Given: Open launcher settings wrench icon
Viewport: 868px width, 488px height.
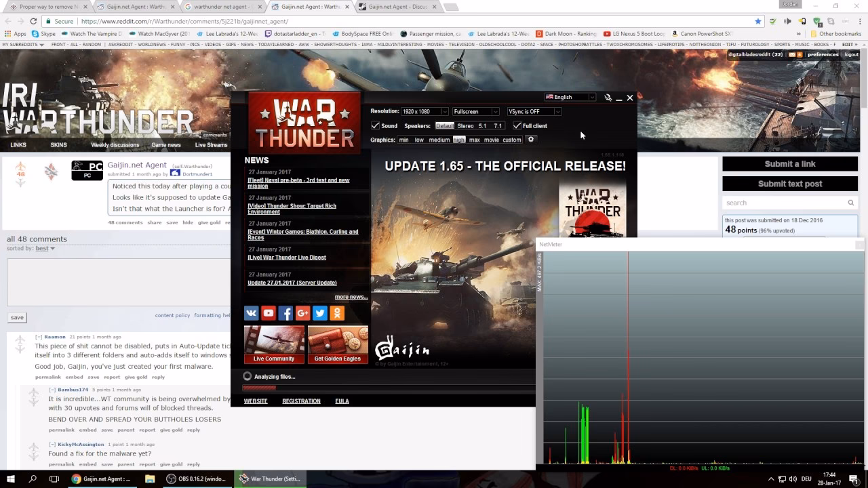Looking at the screenshot, I should (608, 98).
